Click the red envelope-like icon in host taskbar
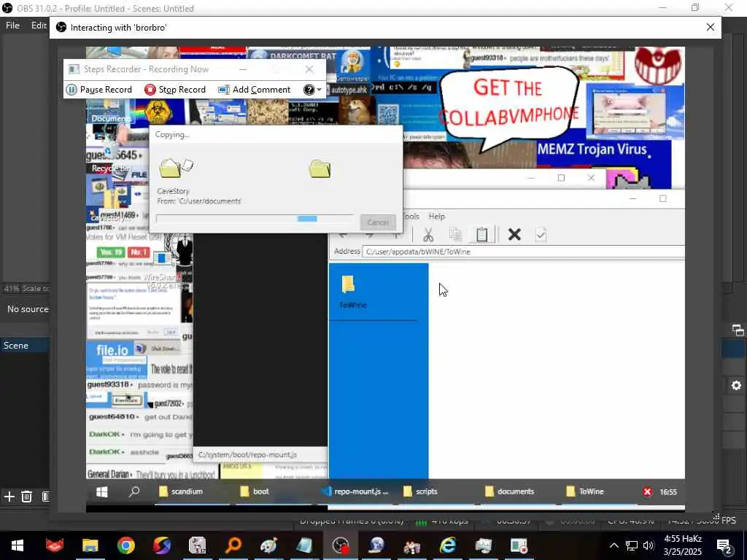The image size is (747, 560). [54, 545]
